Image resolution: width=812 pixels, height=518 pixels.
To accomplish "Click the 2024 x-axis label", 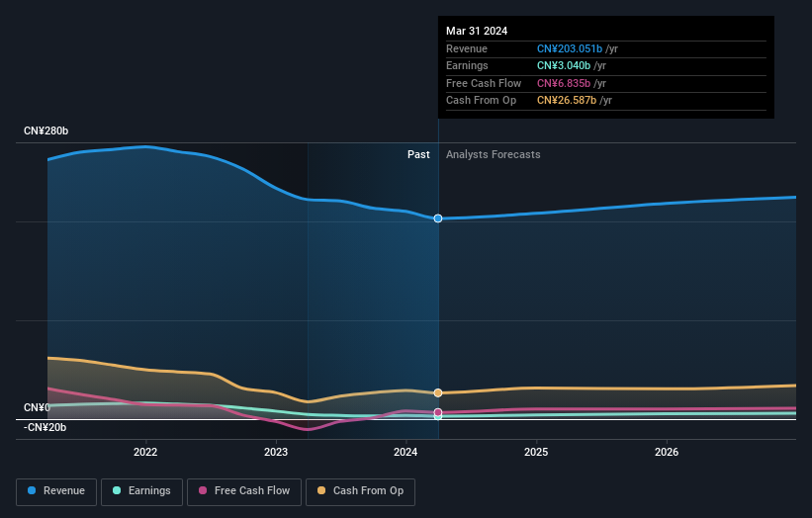I will tap(406, 452).
